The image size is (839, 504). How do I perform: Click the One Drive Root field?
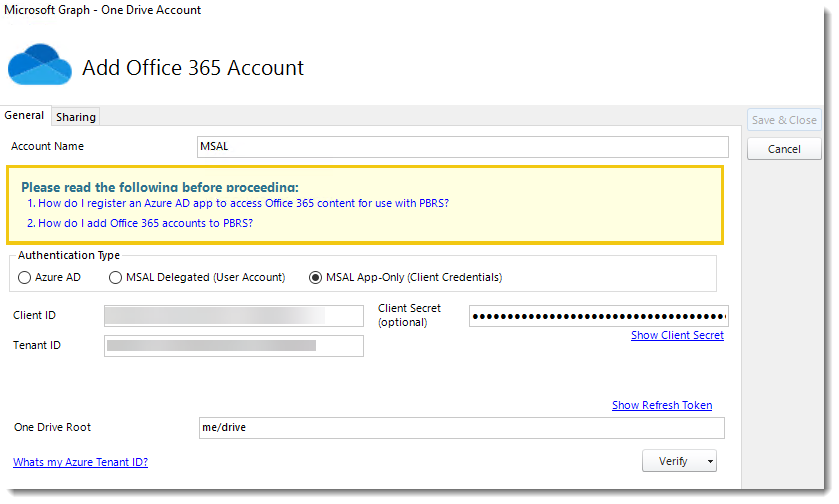tap(462, 428)
